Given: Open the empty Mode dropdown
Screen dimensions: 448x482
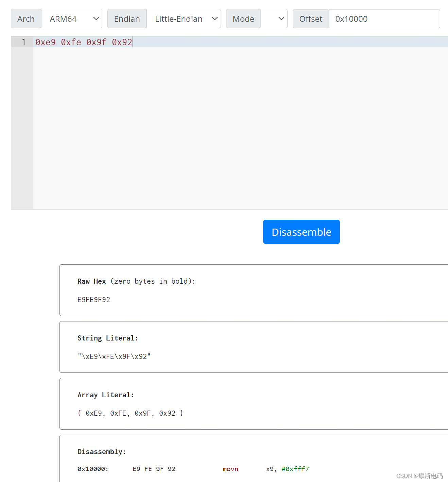Looking at the screenshot, I should click(274, 19).
